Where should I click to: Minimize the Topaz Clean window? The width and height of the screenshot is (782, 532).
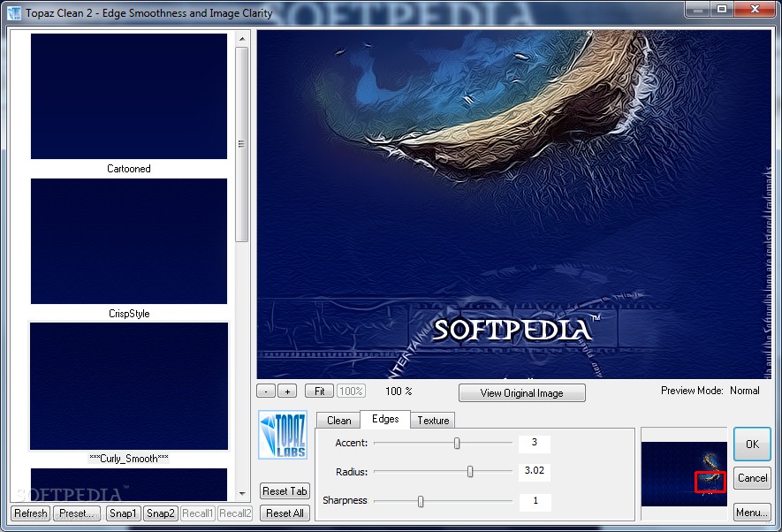[x=698, y=9]
